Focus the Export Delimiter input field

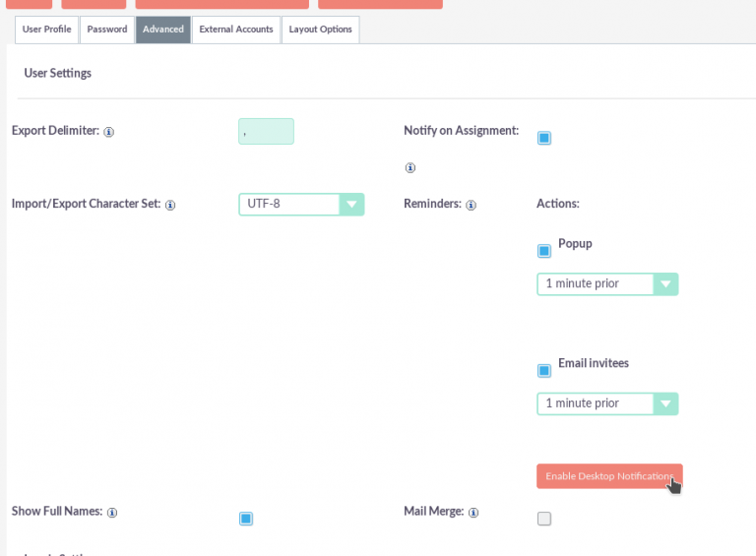(x=266, y=131)
